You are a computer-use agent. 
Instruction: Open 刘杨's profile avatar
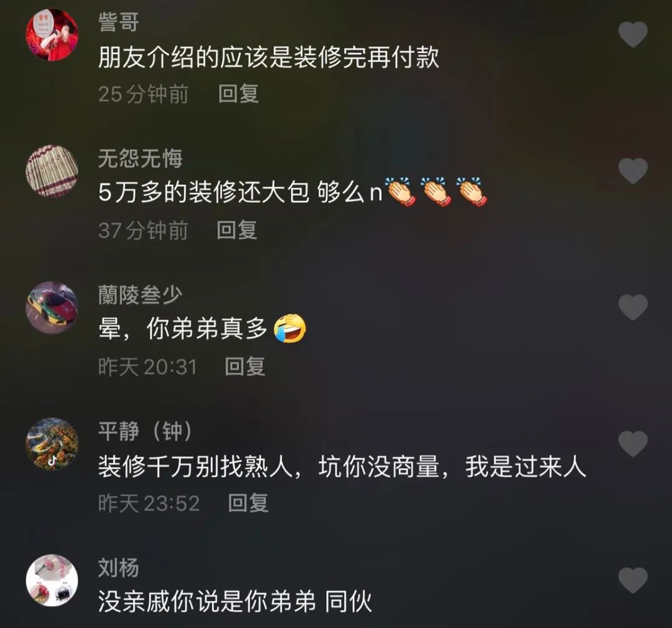[52, 581]
